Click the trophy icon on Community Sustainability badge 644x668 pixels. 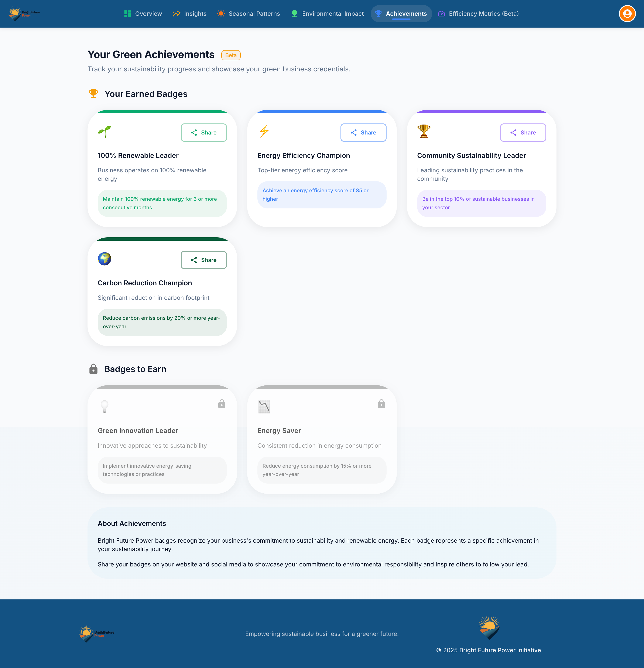coord(424,131)
